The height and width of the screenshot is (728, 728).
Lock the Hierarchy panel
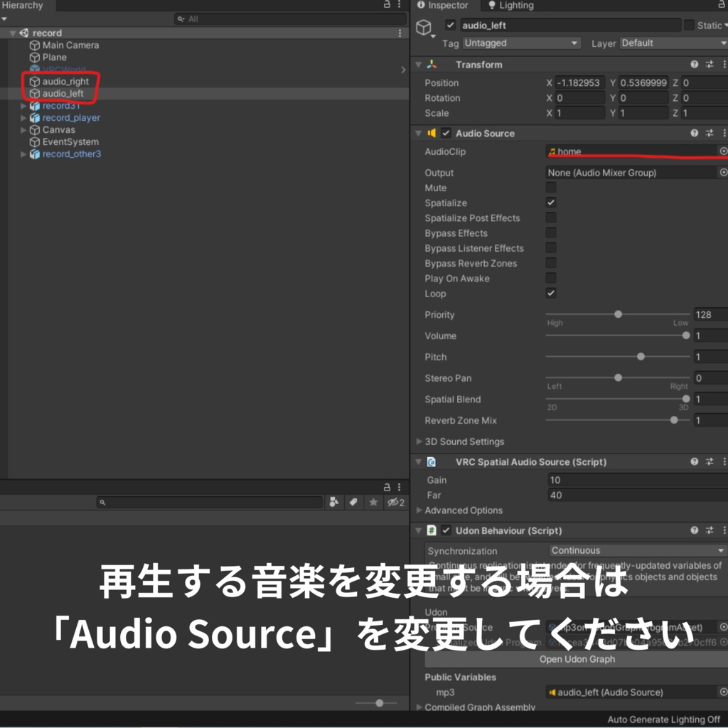pyautogui.click(x=387, y=5)
